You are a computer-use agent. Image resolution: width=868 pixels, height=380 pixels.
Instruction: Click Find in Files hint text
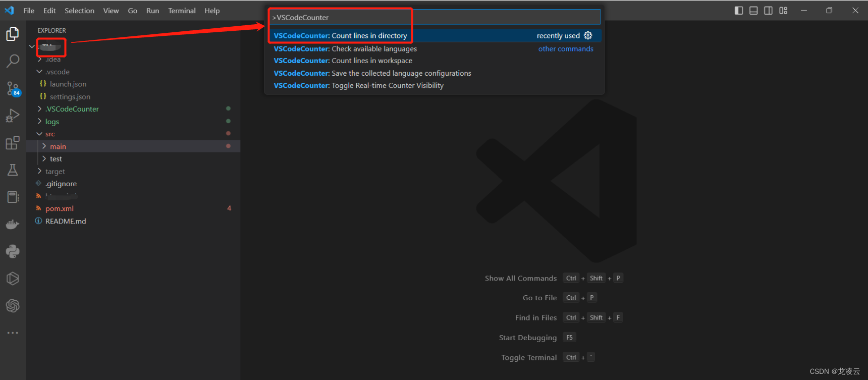tap(536, 317)
